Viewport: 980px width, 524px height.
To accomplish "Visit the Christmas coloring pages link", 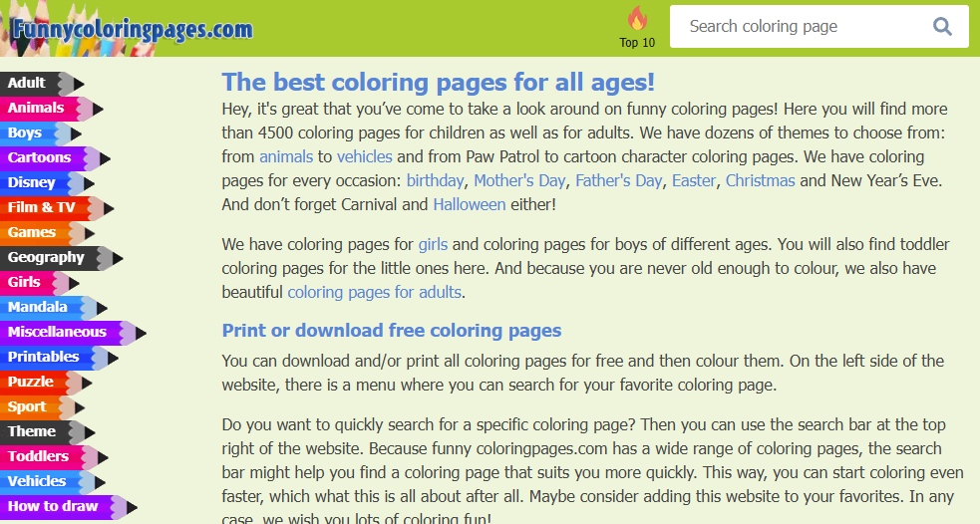I will pos(760,181).
